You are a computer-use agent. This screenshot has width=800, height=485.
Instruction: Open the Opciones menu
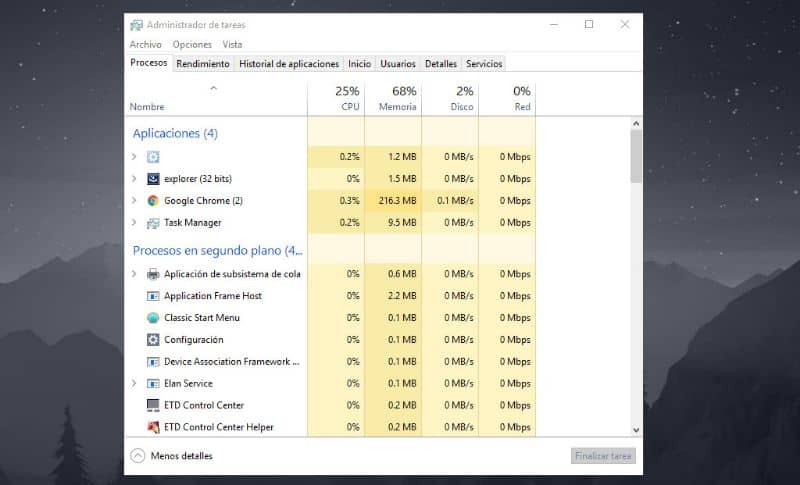coord(192,45)
